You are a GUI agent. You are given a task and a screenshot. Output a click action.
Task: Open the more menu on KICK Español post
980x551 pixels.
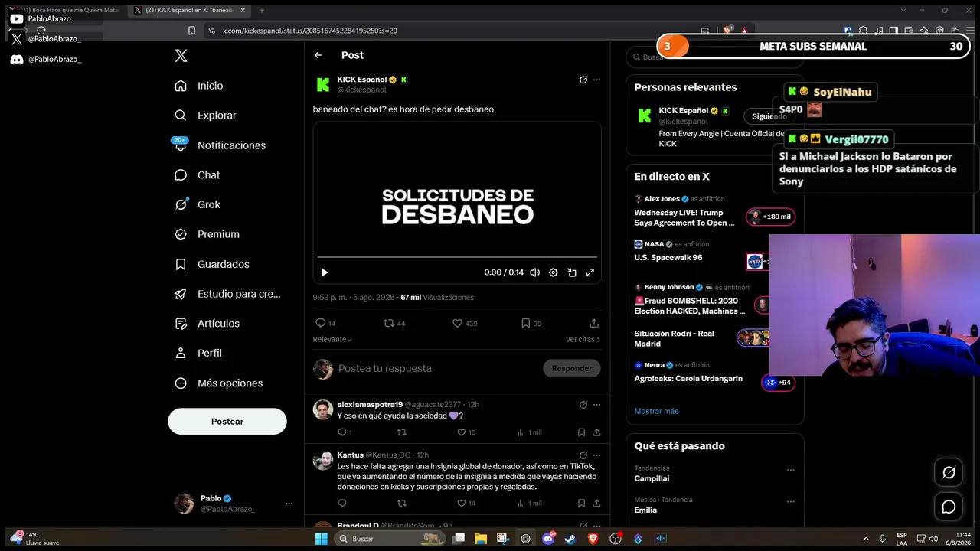point(596,80)
